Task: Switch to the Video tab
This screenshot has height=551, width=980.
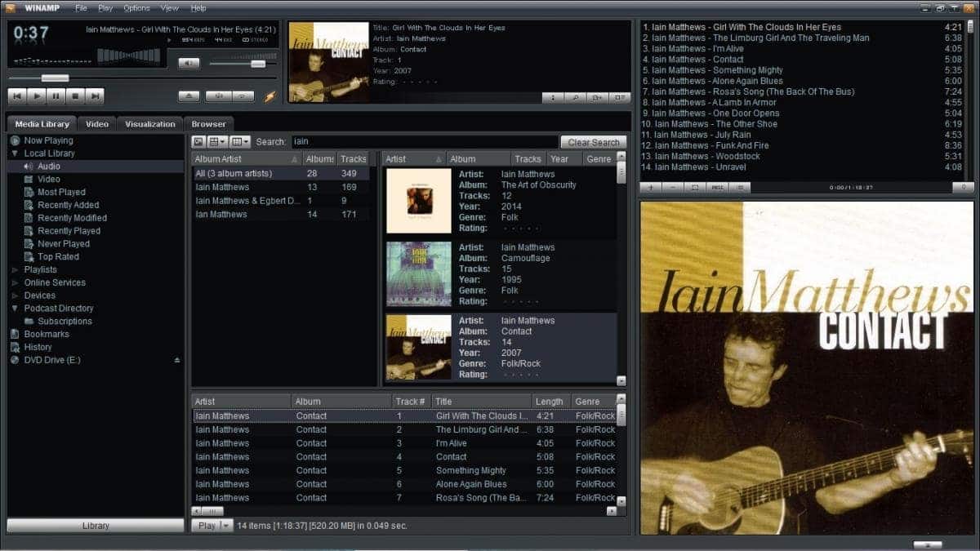Action: (x=97, y=124)
